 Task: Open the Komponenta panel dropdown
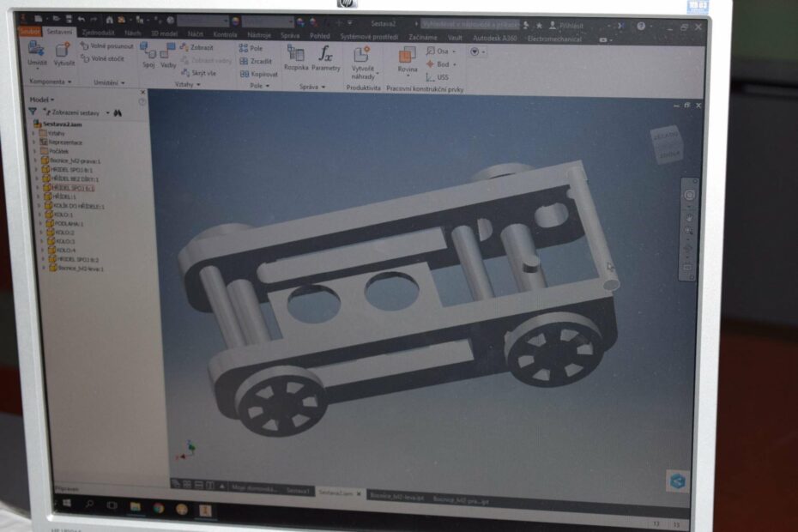point(50,82)
